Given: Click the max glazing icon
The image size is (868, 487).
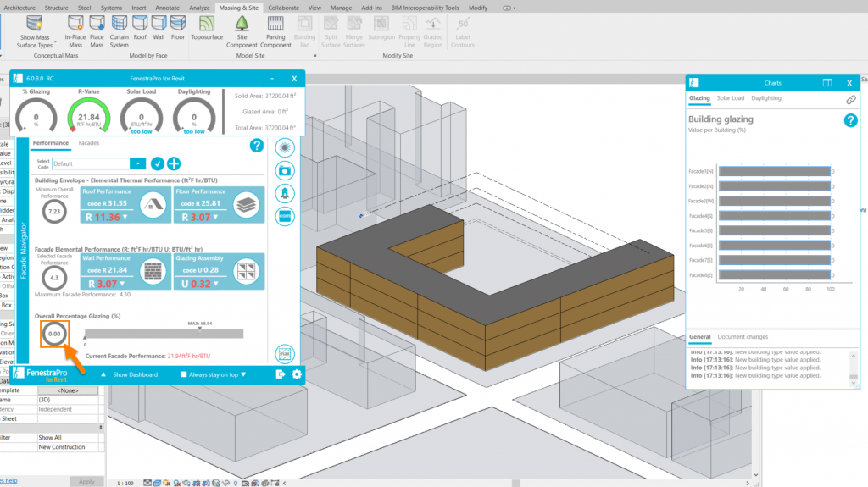Looking at the screenshot, I should click(285, 353).
